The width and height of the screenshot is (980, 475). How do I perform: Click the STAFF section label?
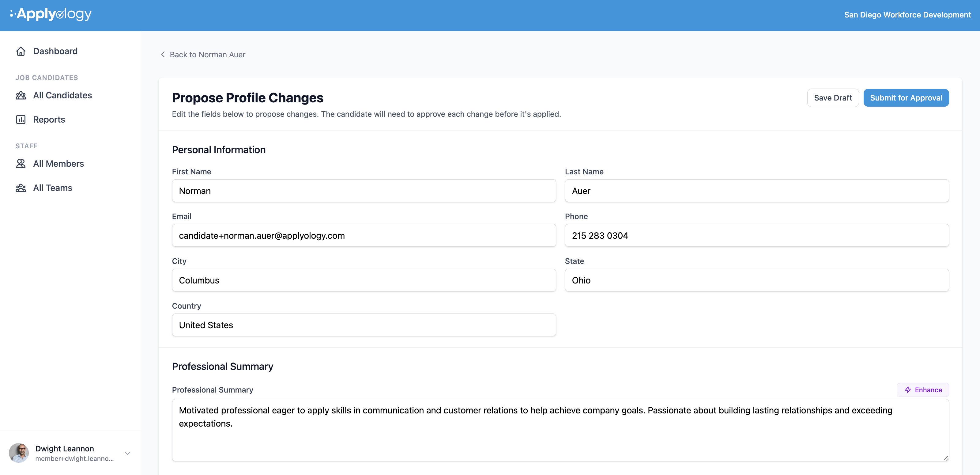point(27,146)
